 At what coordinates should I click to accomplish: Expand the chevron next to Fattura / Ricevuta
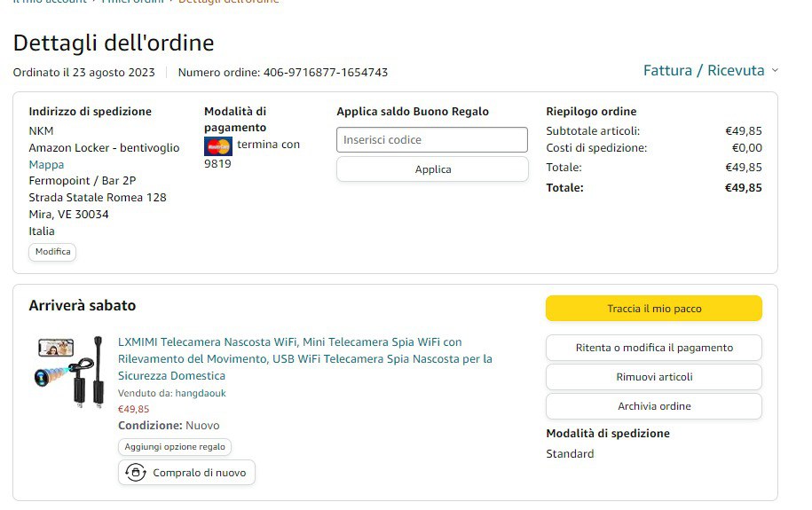coord(775,71)
